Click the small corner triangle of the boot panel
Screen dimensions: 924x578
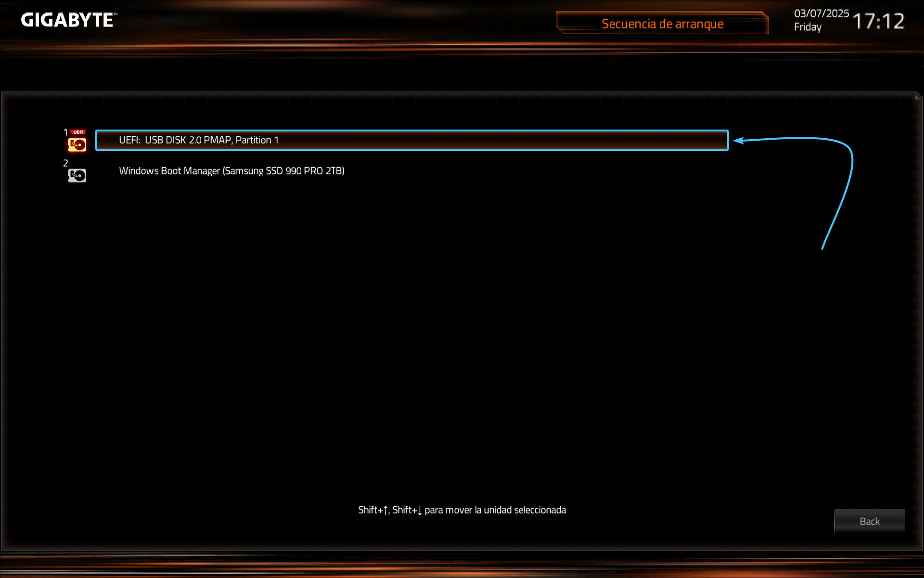point(918,97)
